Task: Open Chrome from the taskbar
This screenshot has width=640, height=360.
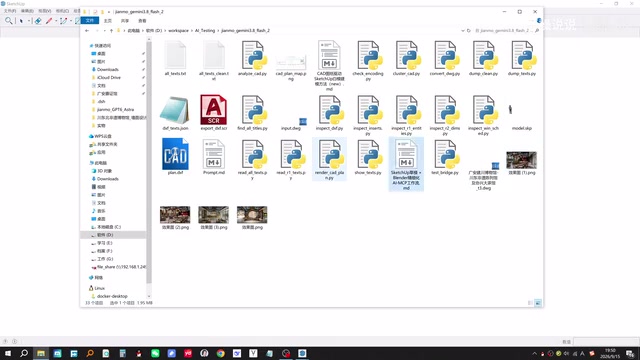Action: pyautogui.click(x=220, y=353)
